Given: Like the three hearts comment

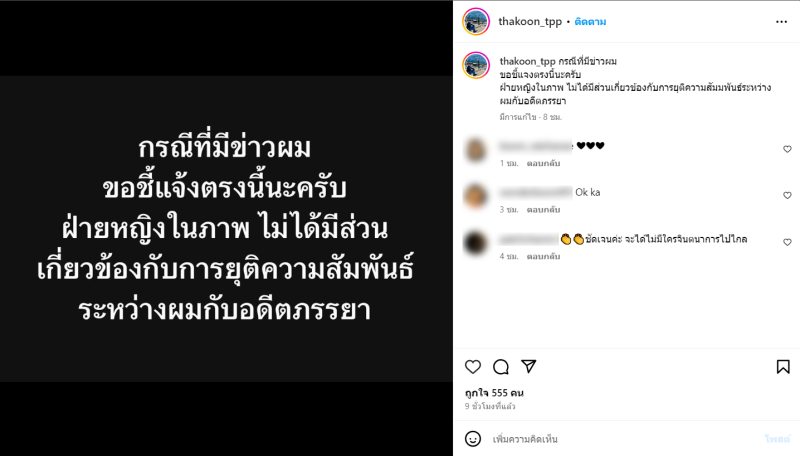Looking at the screenshot, I should coord(787,149).
